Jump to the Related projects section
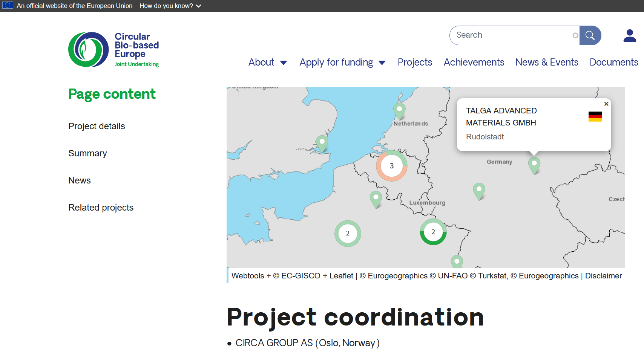Viewport: 644px width, 353px height. (101, 208)
